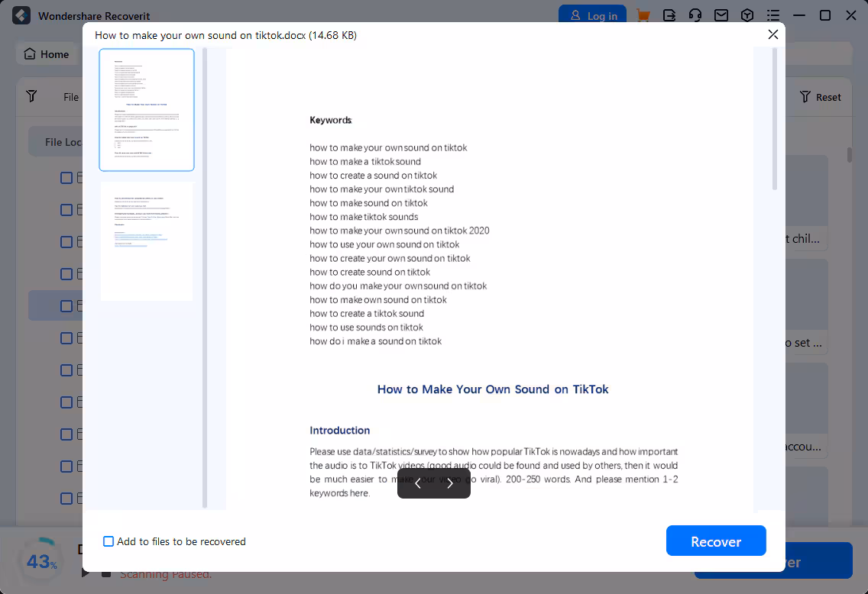Open the mail feedback icon
Viewport: 868px width, 594px height.
click(x=721, y=15)
